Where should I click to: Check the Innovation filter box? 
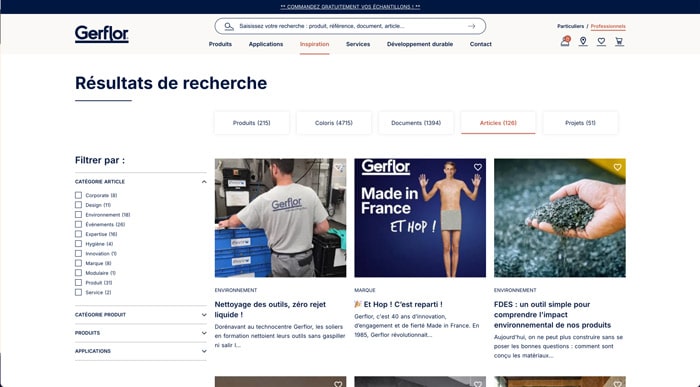click(x=79, y=254)
